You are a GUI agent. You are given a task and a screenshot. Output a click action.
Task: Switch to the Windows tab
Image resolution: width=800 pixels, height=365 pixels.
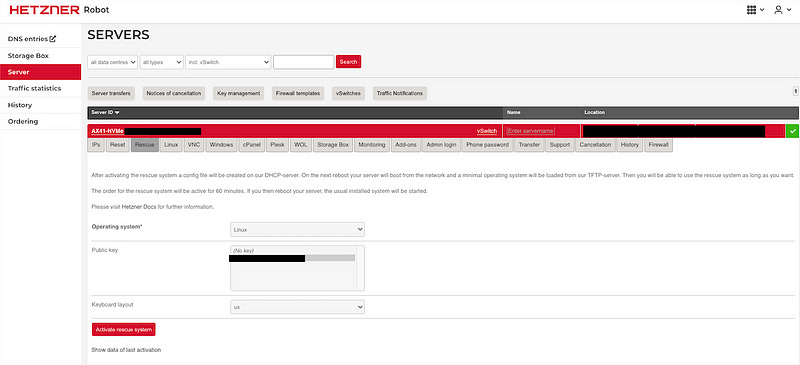click(221, 145)
